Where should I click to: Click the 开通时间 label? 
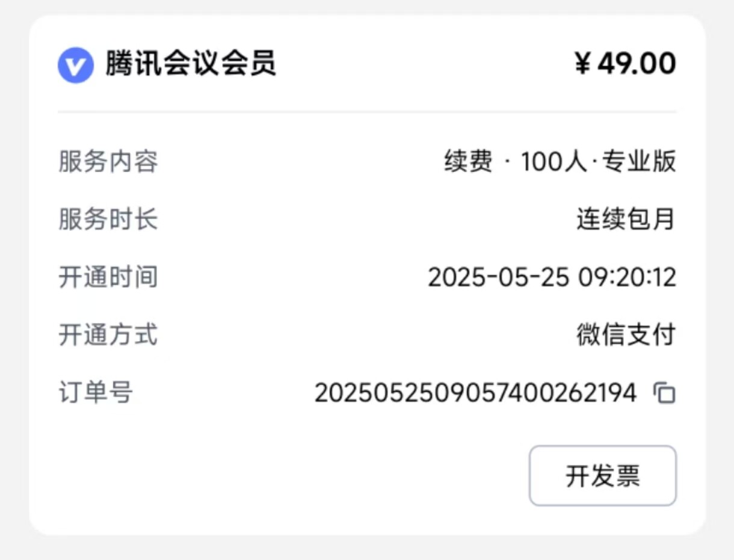tap(108, 277)
